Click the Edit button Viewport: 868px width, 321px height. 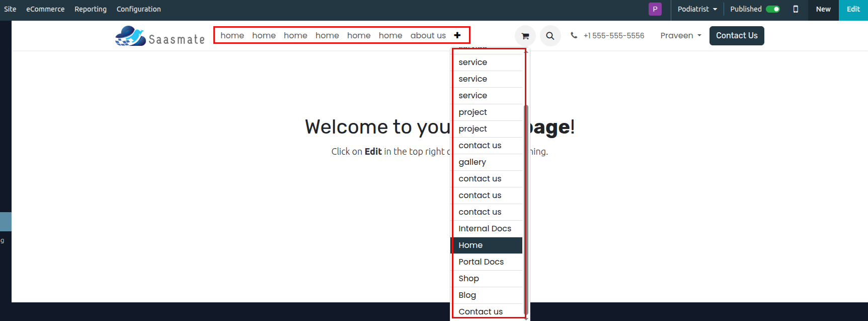click(x=853, y=9)
